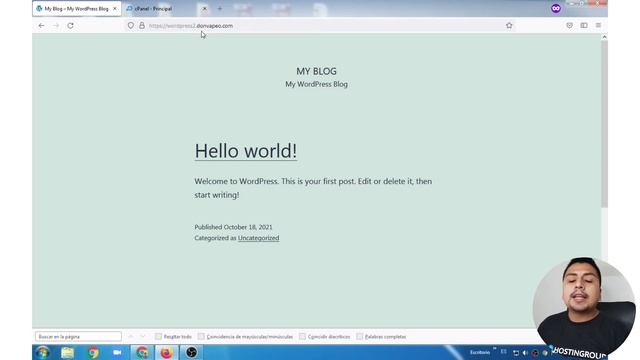Jump to the previous find result arrow
The image size is (640, 360).
pyautogui.click(x=131, y=336)
